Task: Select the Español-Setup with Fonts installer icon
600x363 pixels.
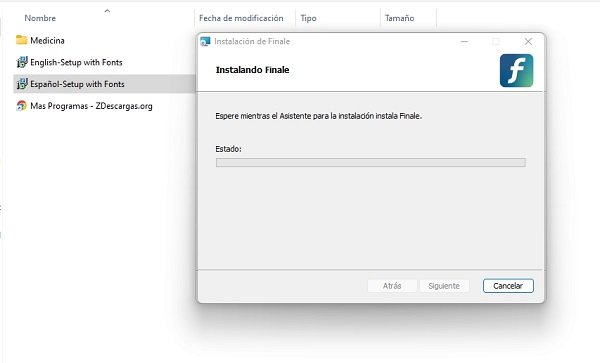Action: click(x=21, y=84)
